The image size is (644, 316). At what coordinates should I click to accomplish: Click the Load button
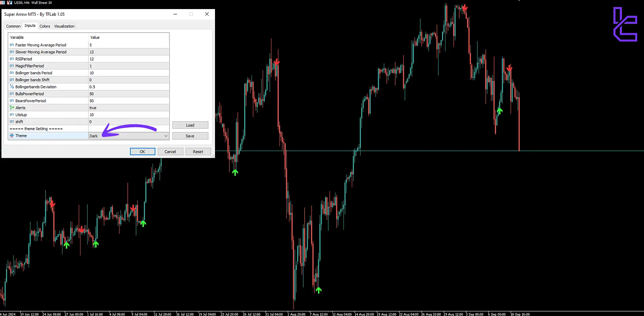pyautogui.click(x=190, y=125)
